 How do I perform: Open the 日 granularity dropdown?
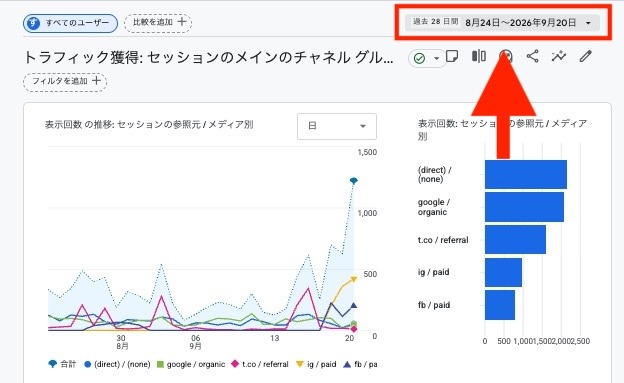coord(337,126)
